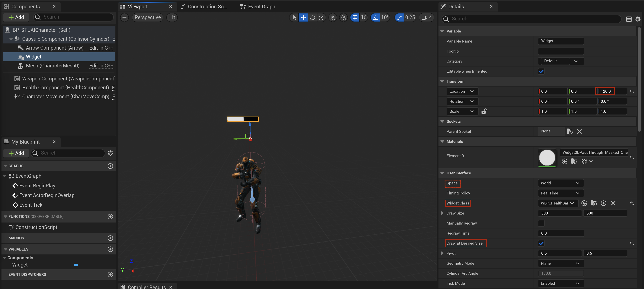Collapse the EventGraph tree item
Viewport: 644px width, 289px height.
click(x=4, y=176)
